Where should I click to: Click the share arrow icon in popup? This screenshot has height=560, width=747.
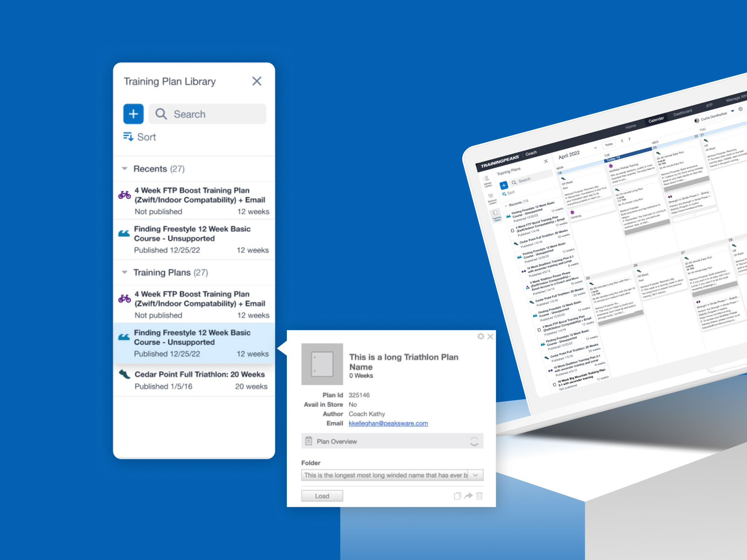(468, 496)
